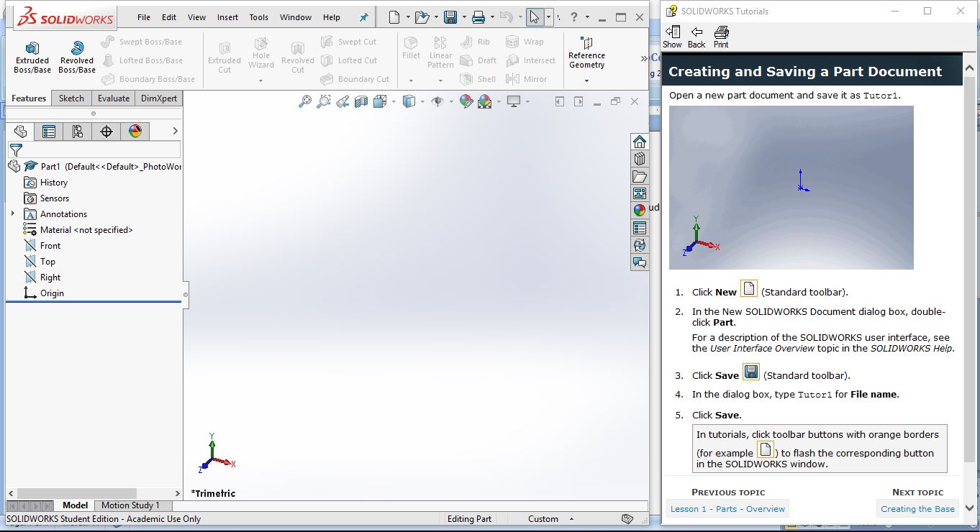The image size is (980, 532).
Task: Open the dropdown arrow next to Select tool
Action: (x=548, y=17)
